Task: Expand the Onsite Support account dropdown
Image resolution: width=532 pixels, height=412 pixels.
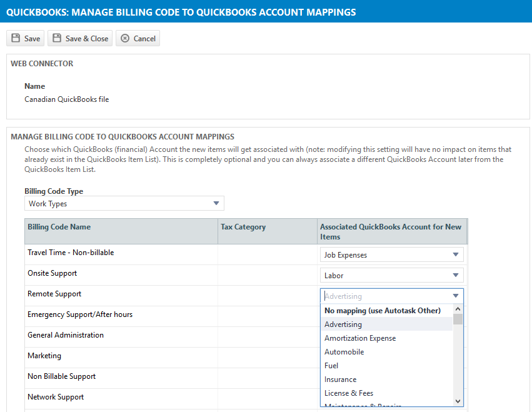Action: [x=392, y=275]
